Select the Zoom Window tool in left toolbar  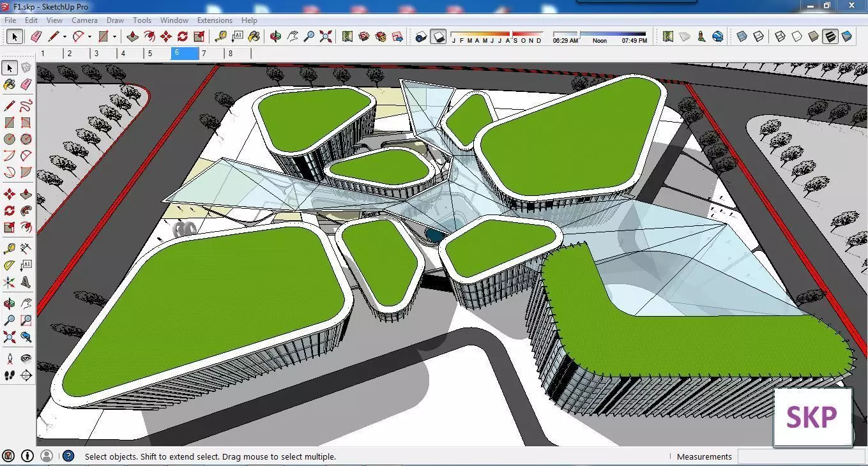[26, 320]
